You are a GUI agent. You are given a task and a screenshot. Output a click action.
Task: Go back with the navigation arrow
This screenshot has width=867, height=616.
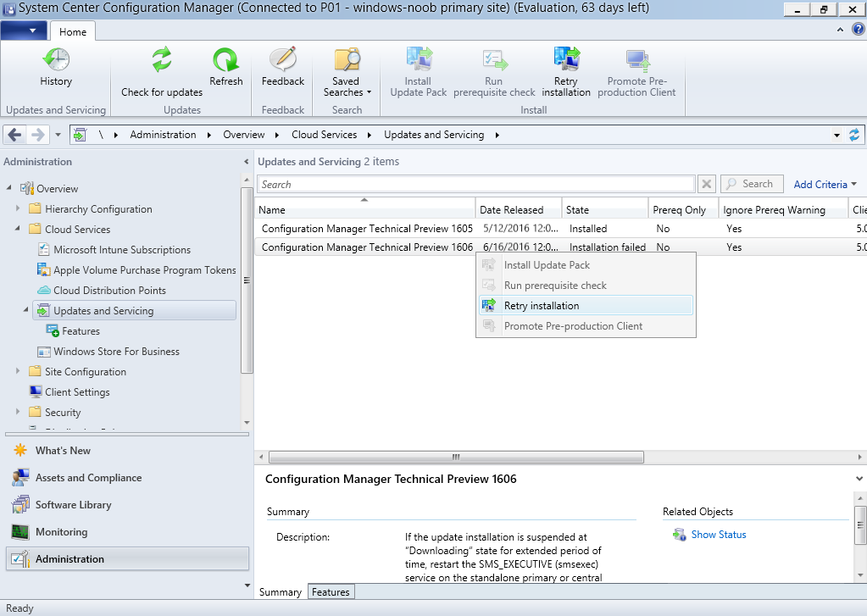click(x=15, y=135)
